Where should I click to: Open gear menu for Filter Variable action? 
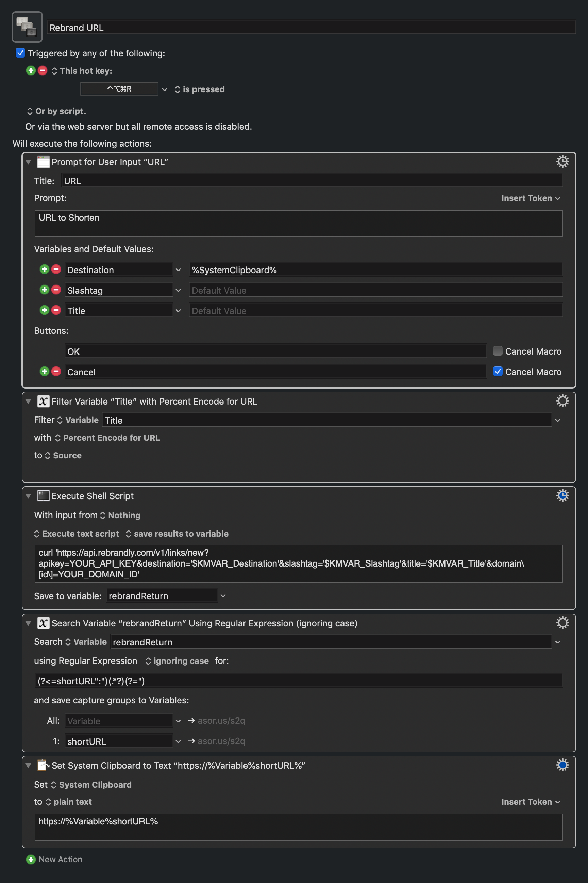coord(562,401)
